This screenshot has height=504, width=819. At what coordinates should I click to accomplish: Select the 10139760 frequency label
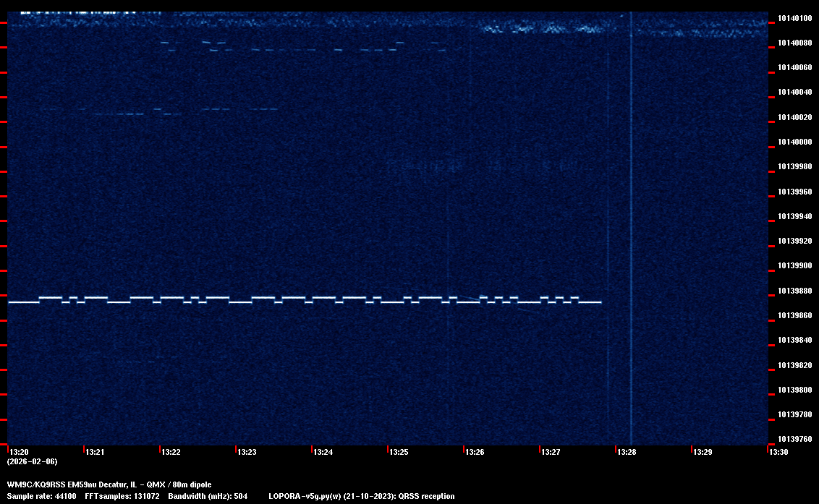[794, 439]
